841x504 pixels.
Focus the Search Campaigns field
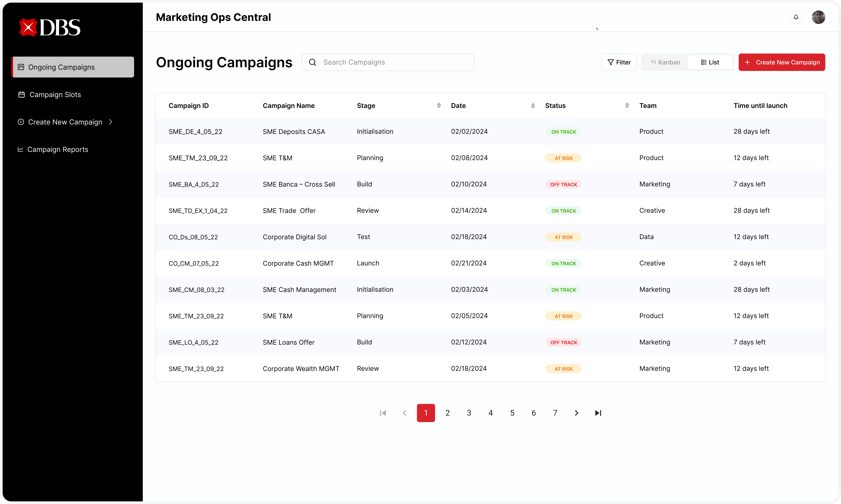coord(388,62)
